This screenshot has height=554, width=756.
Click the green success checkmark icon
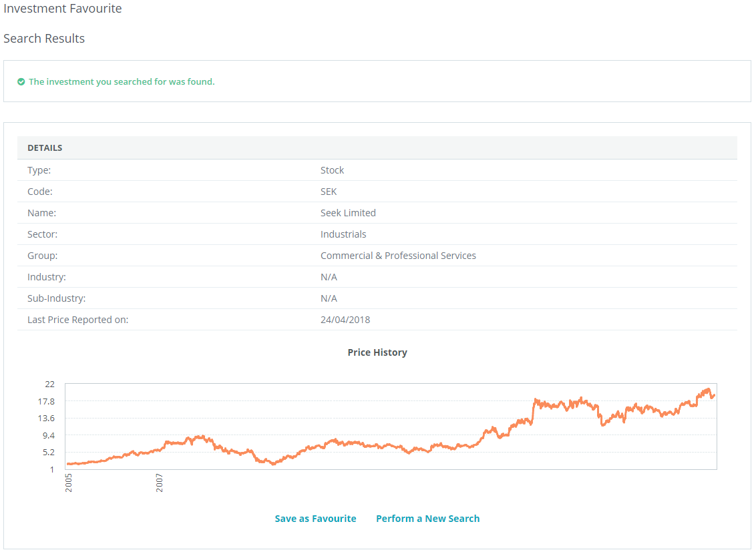tap(21, 81)
